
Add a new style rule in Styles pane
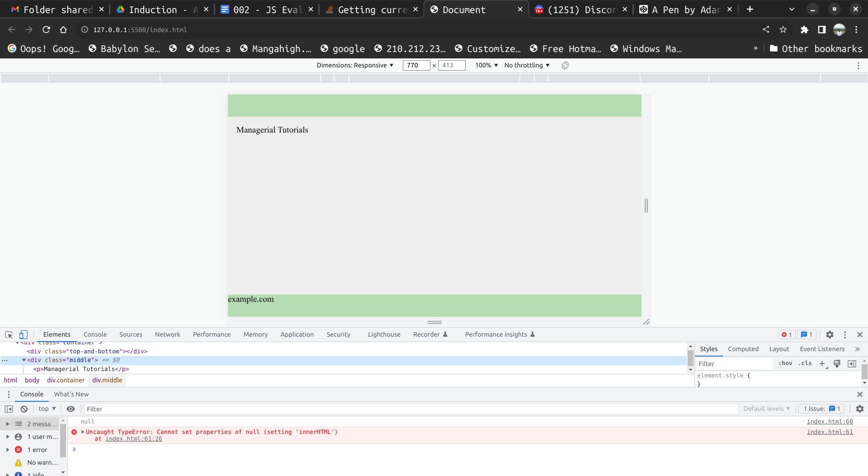(822, 363)
